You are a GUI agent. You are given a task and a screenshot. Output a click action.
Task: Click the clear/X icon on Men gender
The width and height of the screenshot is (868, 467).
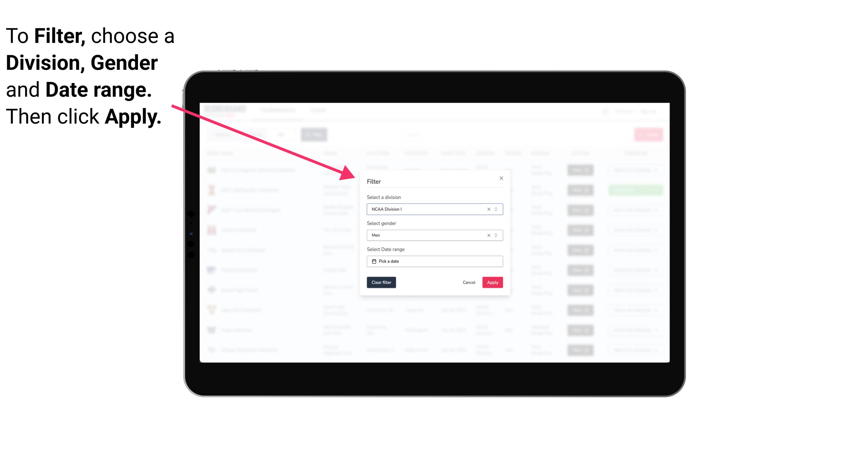point(488,235)
